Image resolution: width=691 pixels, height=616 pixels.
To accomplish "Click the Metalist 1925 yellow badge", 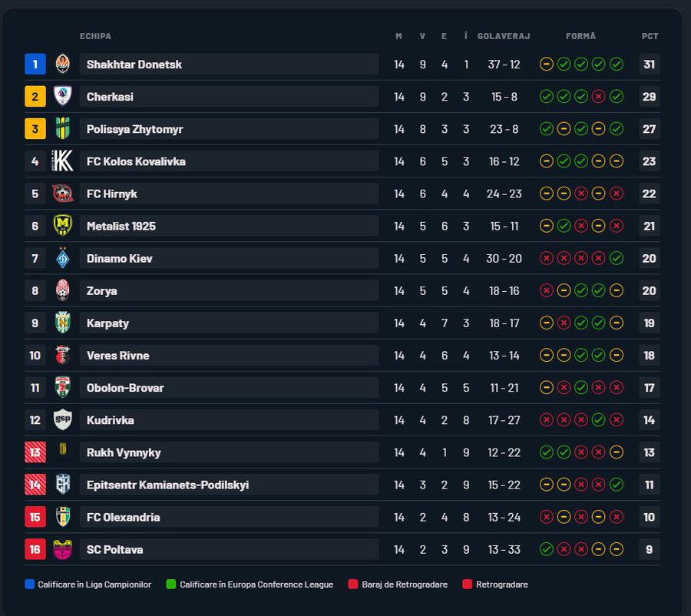I will click(x=62, y=226).
